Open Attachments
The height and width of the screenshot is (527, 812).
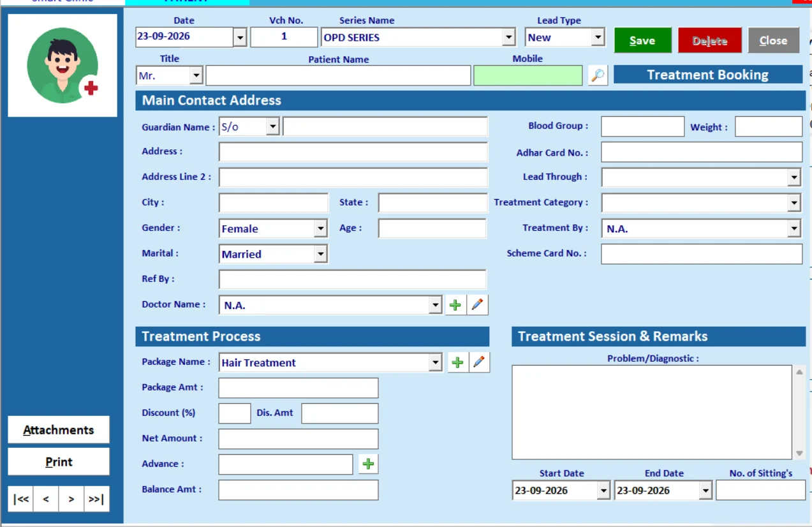click(59, 430)
